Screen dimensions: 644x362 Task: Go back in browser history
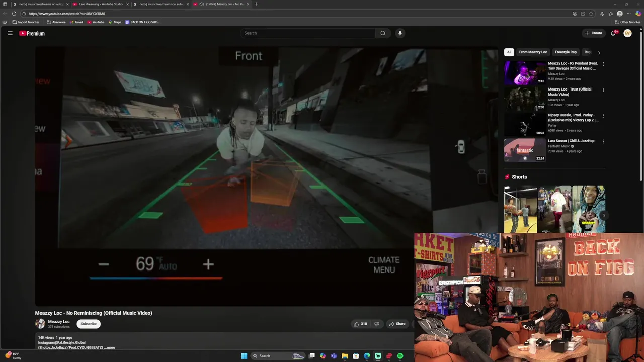(5, 14)
